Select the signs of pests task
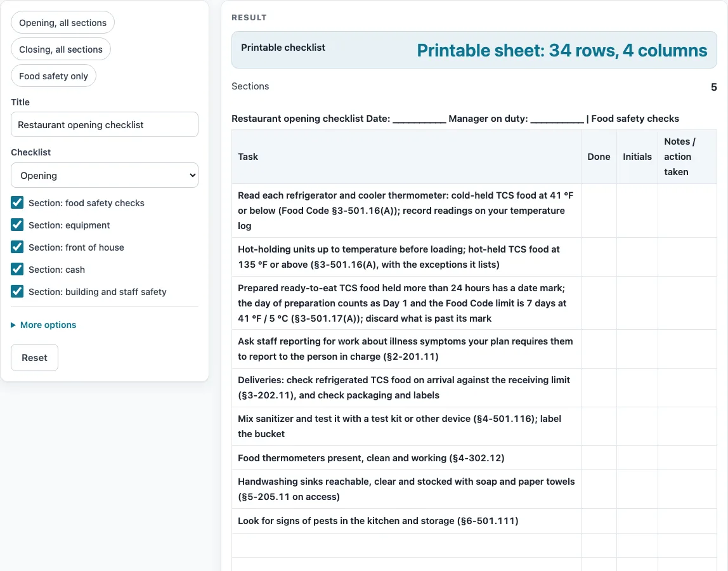Screen dimensions: 728x571 tap(406, 521)
